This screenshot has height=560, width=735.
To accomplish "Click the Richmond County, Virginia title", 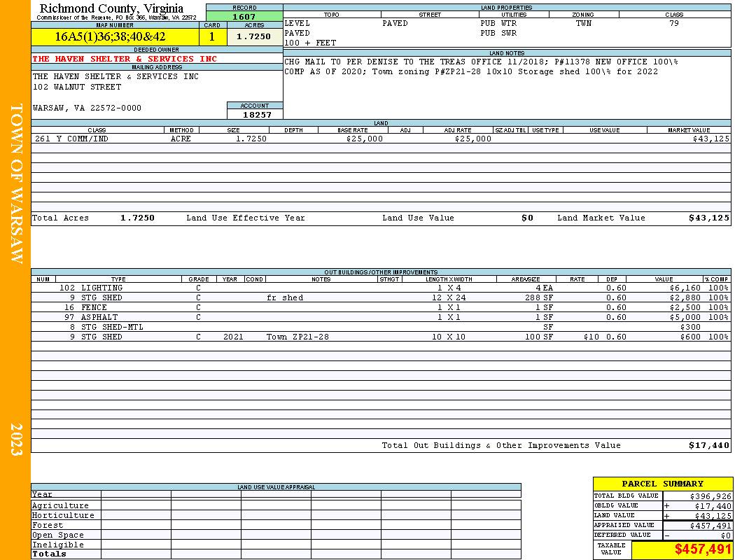I will [x=111, y=8].
